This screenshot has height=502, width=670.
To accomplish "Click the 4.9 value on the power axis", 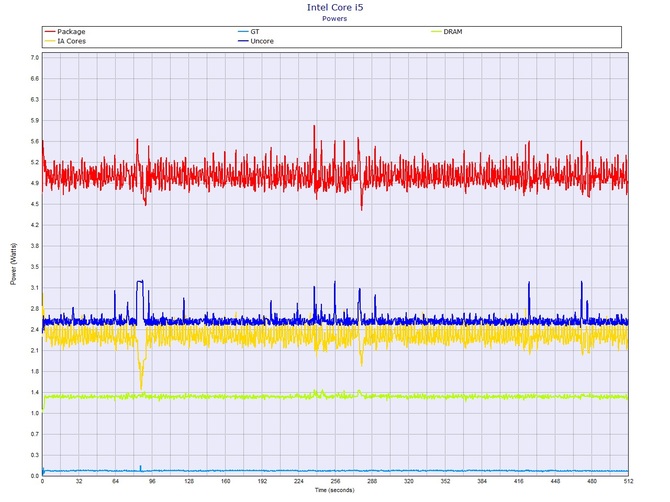I will click(x=35, y=183).
